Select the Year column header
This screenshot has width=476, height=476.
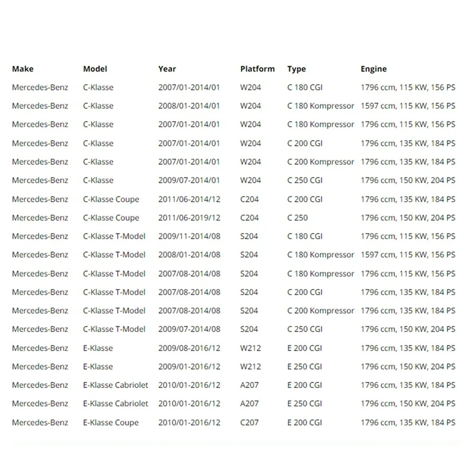pyautogui.click(x=167, y=69)
